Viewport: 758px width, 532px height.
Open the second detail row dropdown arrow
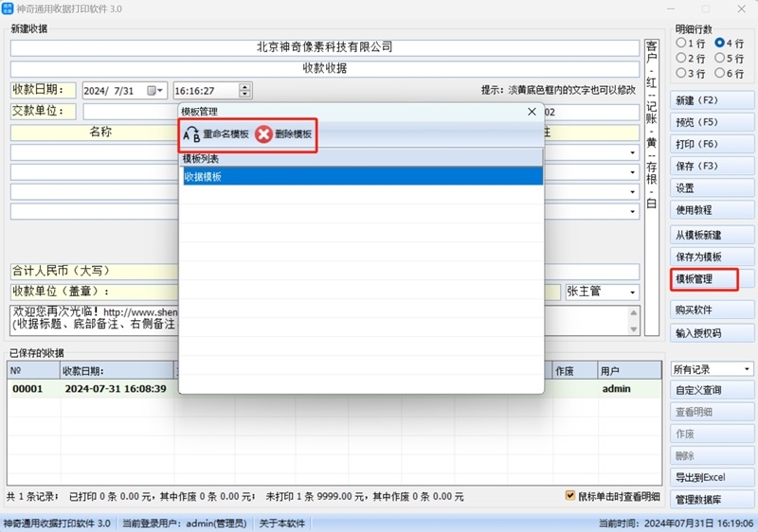(632, 172)
